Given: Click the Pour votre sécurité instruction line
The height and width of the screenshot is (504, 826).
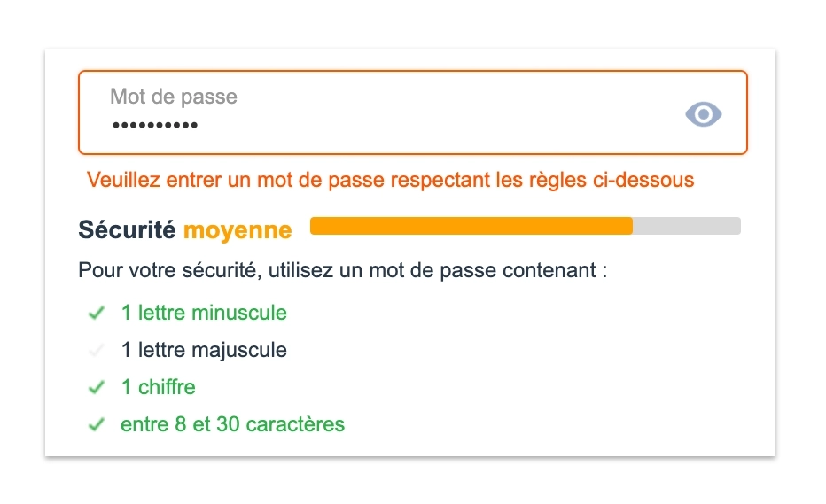Looking at the screenshot, I should tap(342, 270).
